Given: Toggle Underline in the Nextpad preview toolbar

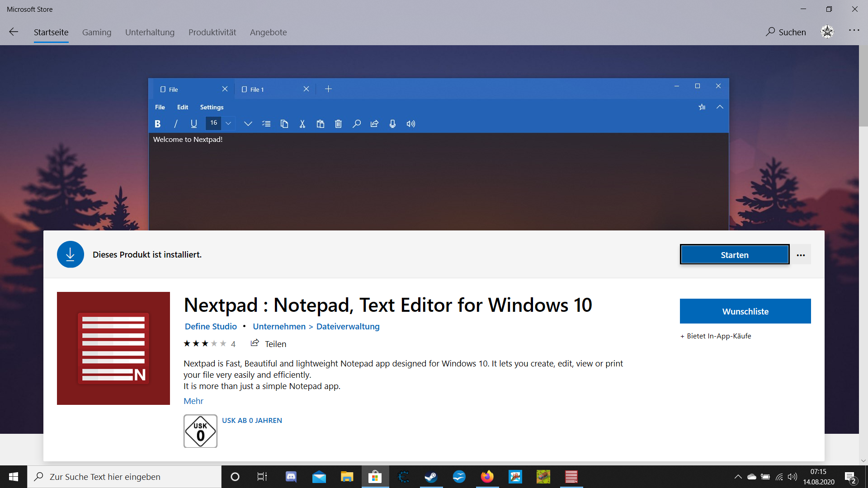Looking at the screenshot, I should coord(193,124).
